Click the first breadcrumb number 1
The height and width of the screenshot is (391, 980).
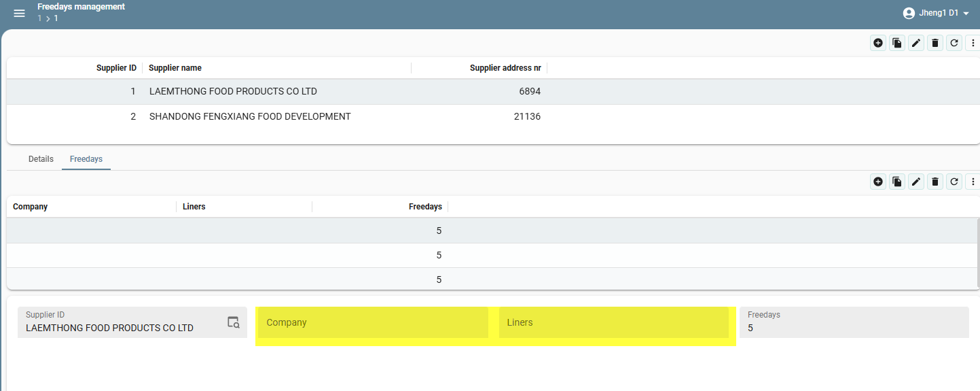(40, 18)
